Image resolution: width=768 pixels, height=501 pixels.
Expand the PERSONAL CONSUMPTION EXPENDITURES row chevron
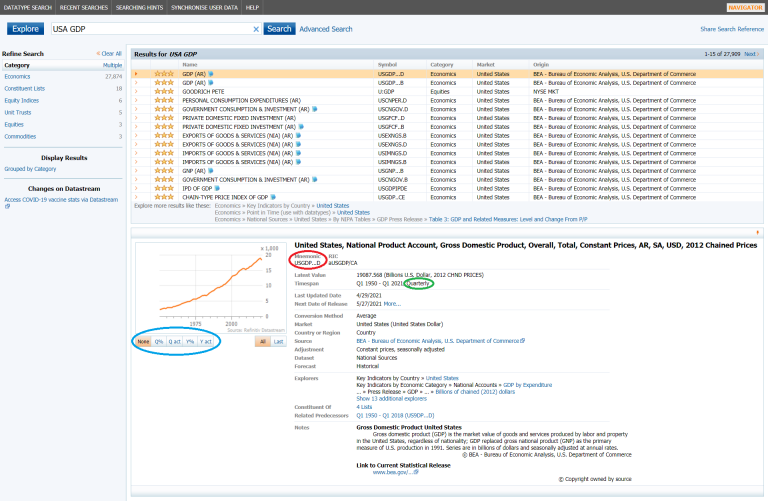coord(136,100)
